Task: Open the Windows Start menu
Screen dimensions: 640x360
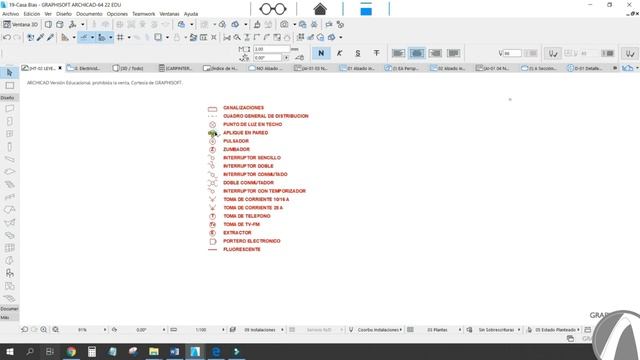Action: coord(9,351)
